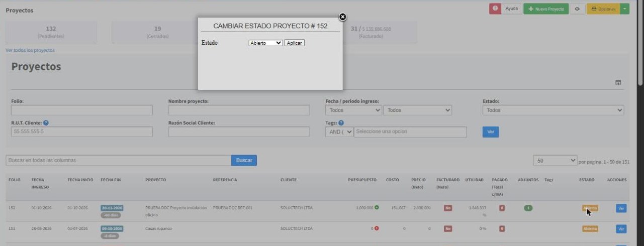The image size is (644, 246).
Task: Open the Ayuda help button
Action: click(511, 9)
